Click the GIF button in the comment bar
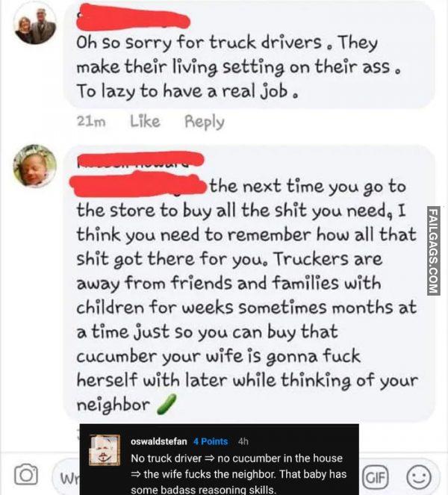 (x=376, y=477)
